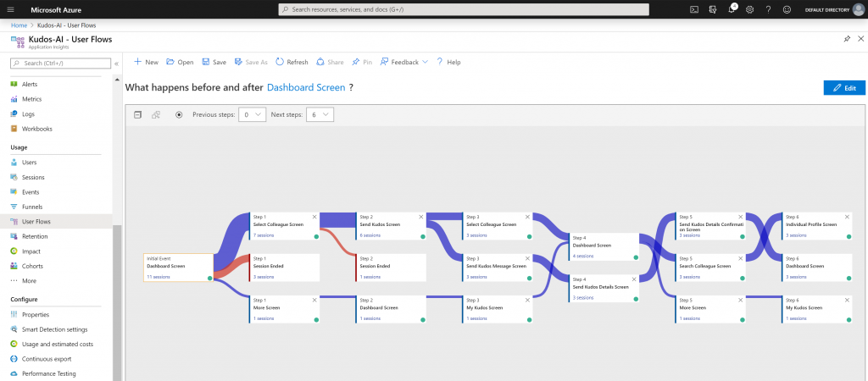Viewport: 868px width, 381px height.
Task: Click the Step 5 Search Colleague Screen node
Action: click(709, 268)
